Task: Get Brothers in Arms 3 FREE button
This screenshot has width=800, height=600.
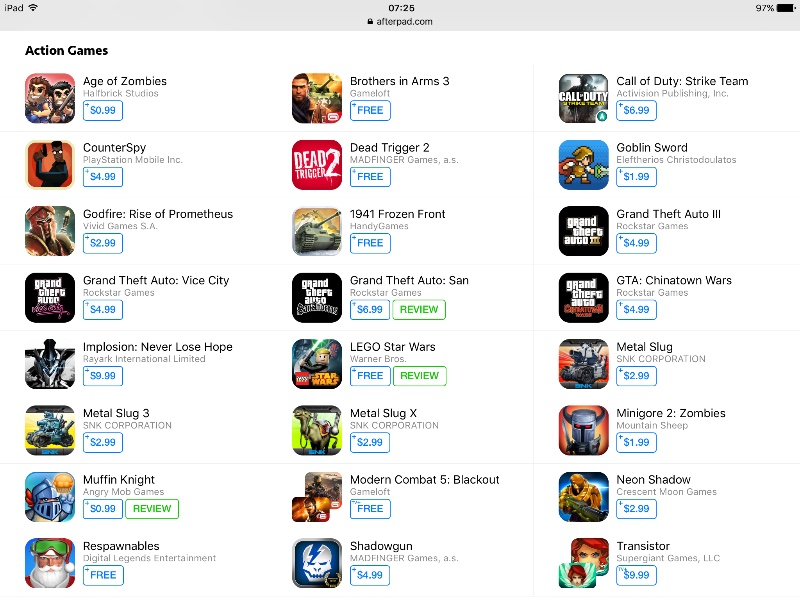Action: [x=370, y=111]
